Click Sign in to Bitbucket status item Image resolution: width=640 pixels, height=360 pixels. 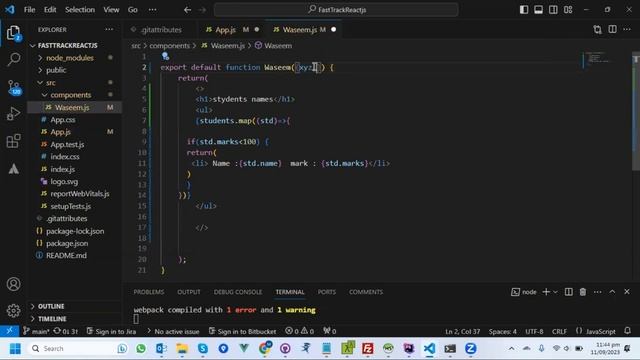point(242,331)
